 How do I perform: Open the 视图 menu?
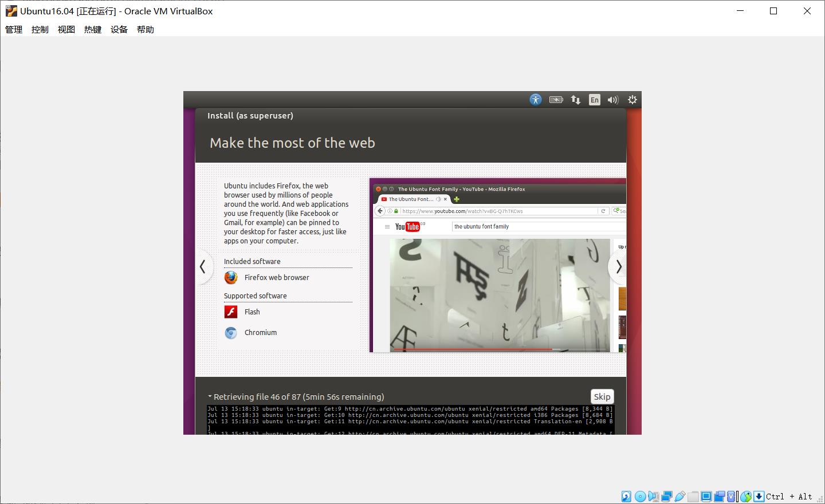(66, 29)
